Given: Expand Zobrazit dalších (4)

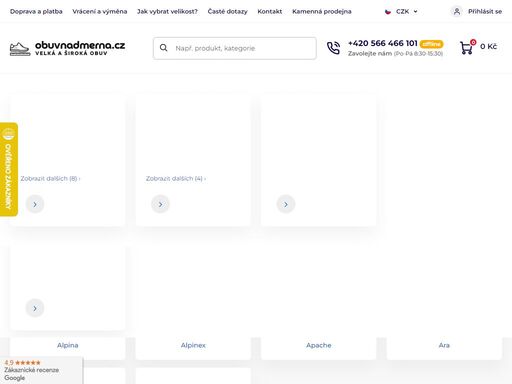Looking at the screenshot, I should coord(176,179).
